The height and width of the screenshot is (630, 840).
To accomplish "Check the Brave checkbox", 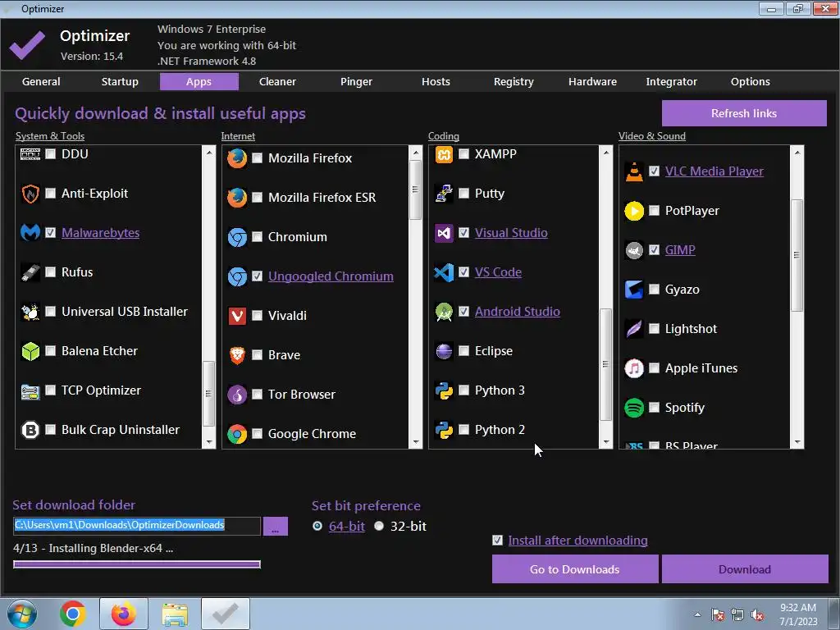I will (257, 354).
